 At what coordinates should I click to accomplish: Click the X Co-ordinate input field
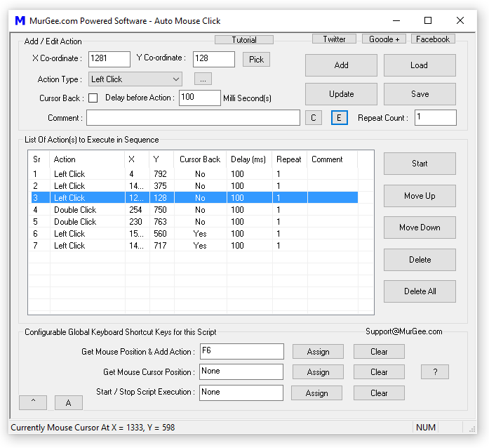tap(109, 59)
